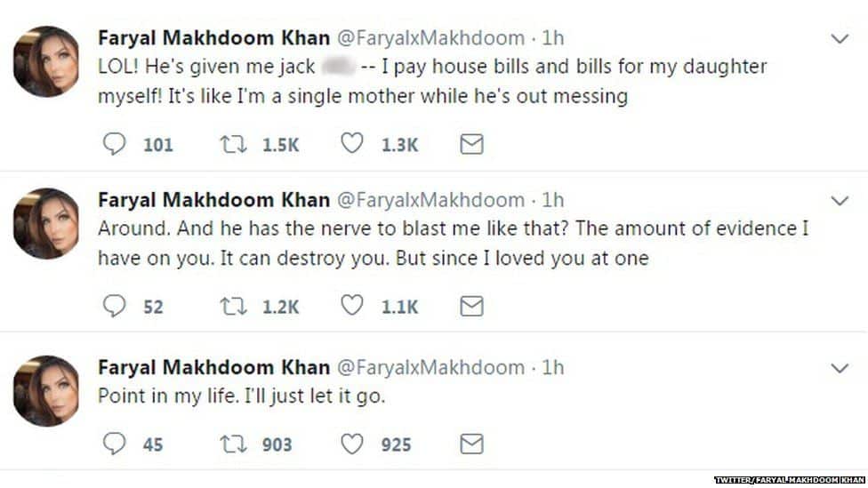This screenshot has height=488, width=868.
Task: Open the third tweet's dropdown chevron
Action: coord(840,369)
